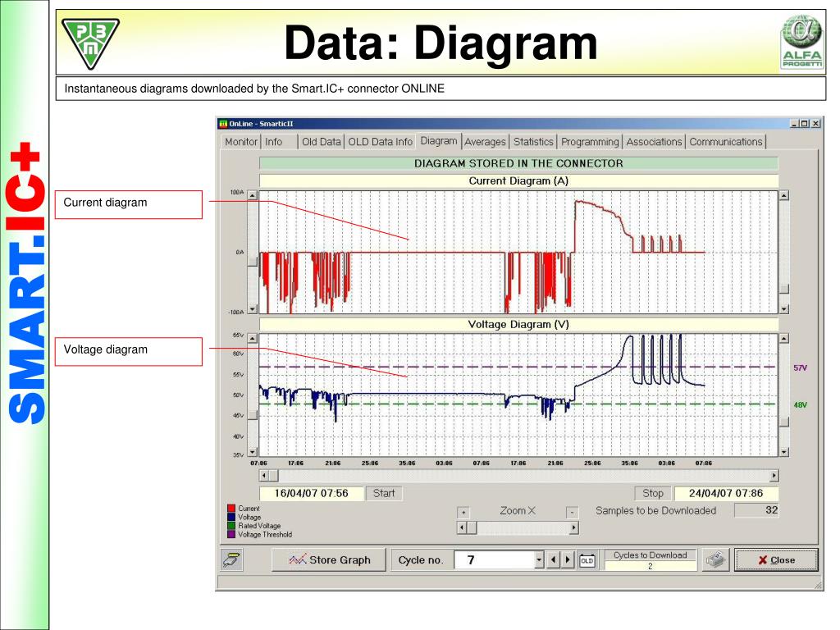Click the voltage diagram right scrollbar thumb

tap(783, 422)
